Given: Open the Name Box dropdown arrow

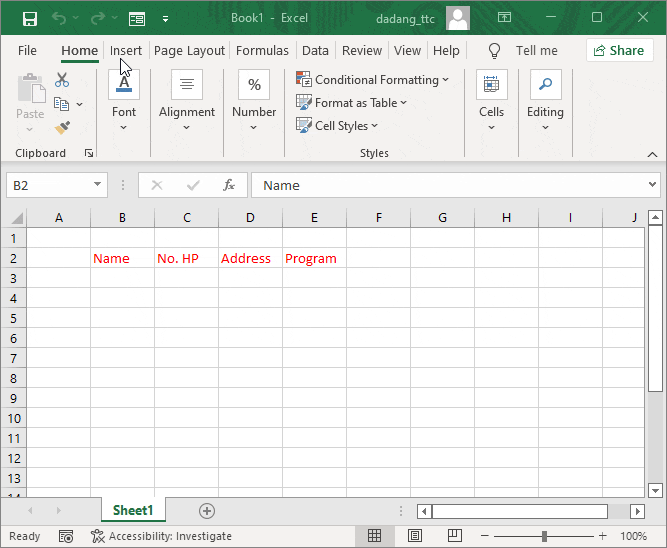Looking at the screenshot, I should pos(98,185).
